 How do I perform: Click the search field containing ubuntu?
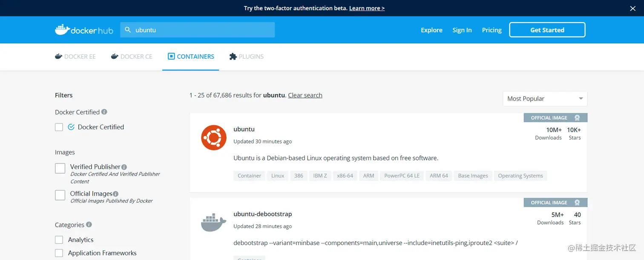point(198,30)
